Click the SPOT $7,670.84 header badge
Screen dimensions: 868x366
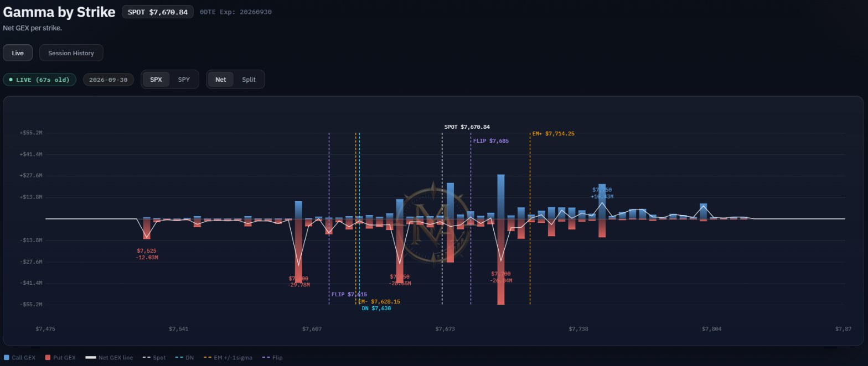[x=158, y=12]
